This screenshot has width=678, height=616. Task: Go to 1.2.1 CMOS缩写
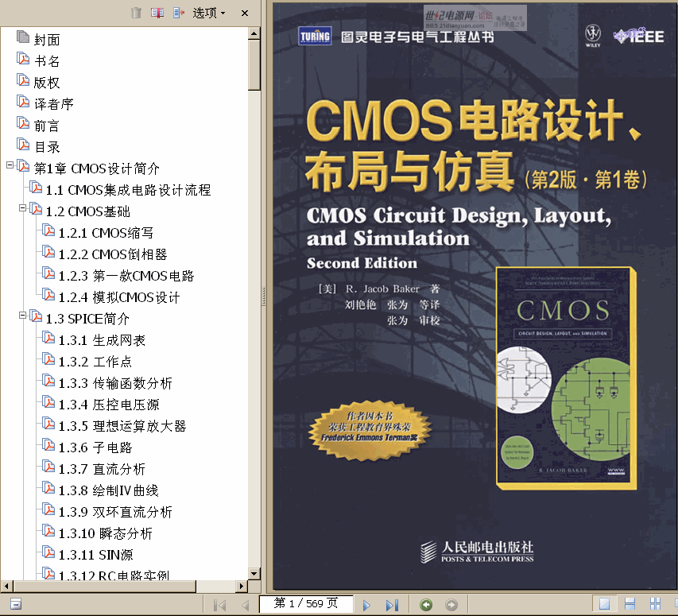point(106,233)
